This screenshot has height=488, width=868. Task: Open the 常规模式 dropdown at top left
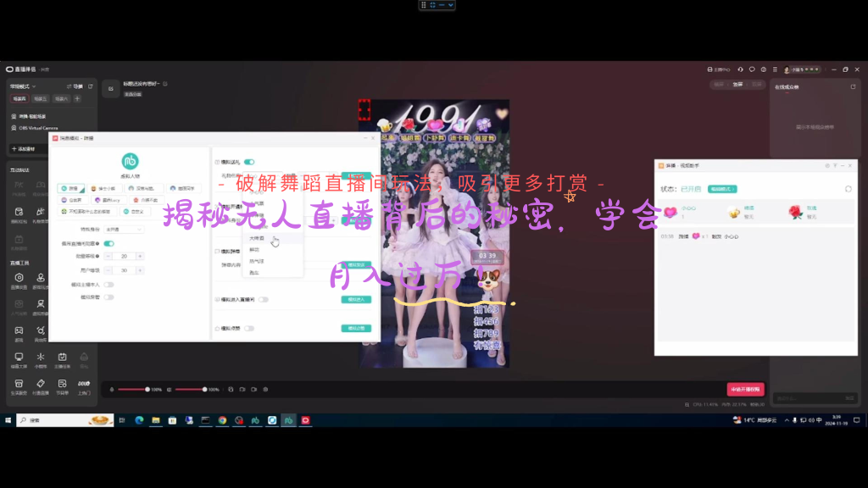pos(21,85)
